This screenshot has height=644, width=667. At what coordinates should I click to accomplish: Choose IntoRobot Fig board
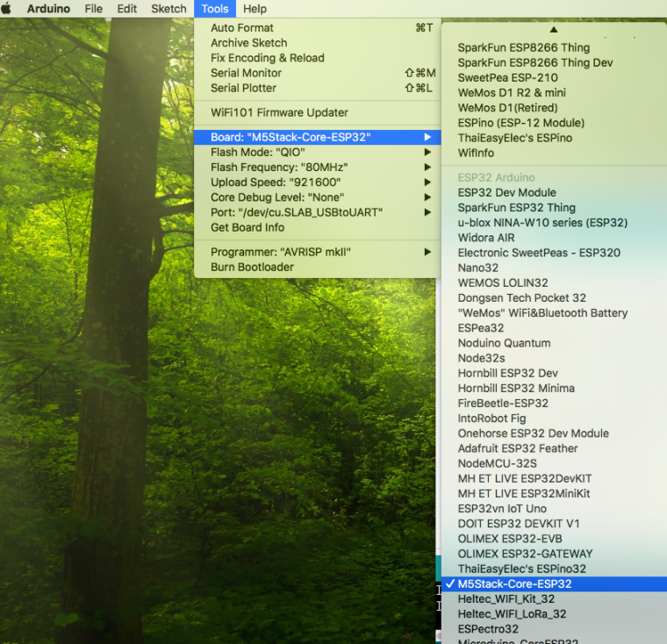click(x=555, y=419)
